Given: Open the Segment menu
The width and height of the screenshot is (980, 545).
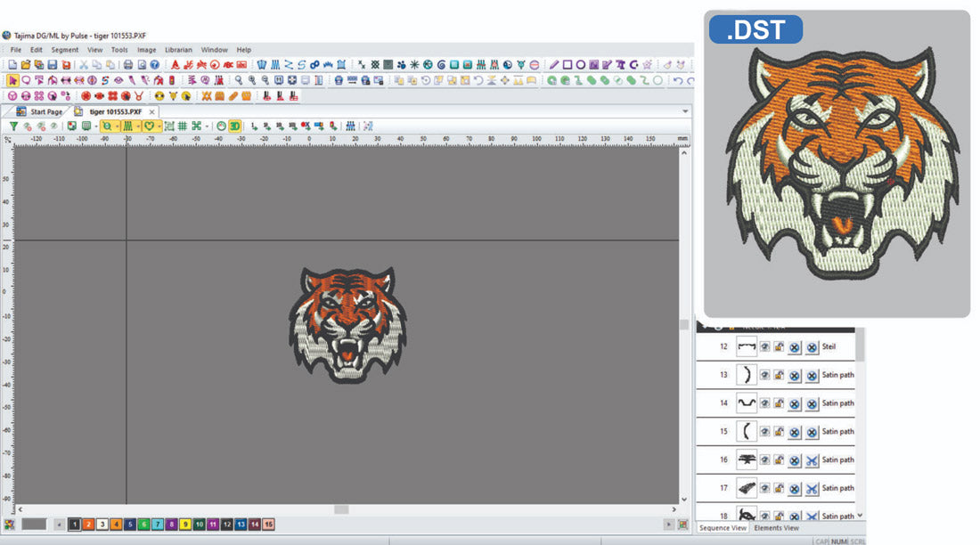Looking at the screenshot, I should click(64, 50).
